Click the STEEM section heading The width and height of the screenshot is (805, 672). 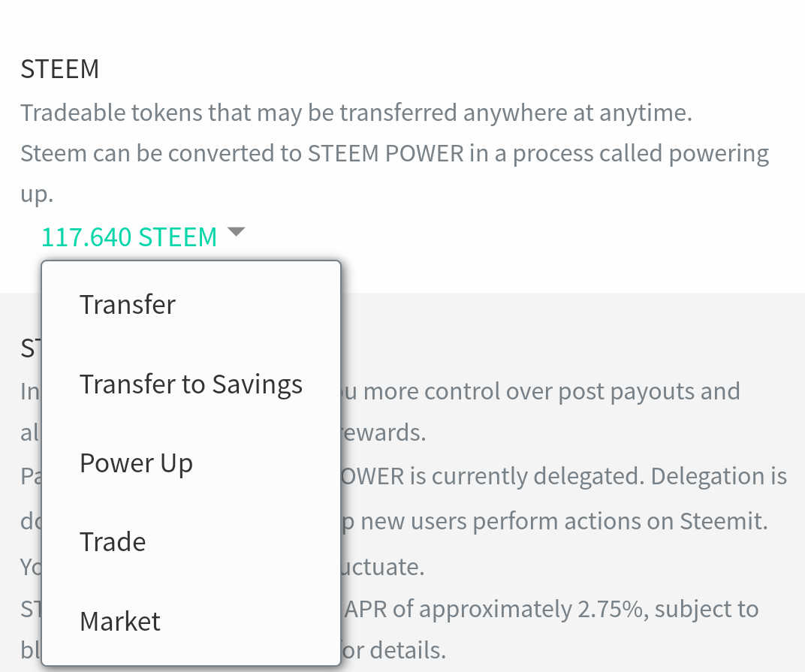click(60, 70)
